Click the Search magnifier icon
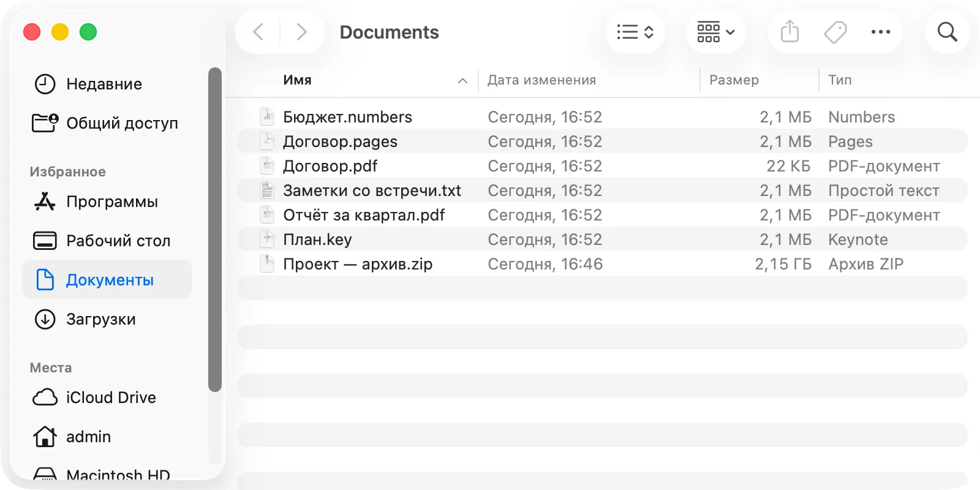Image resolution: width=980 pixels, height=490 pixels. (x=948, y=32)
